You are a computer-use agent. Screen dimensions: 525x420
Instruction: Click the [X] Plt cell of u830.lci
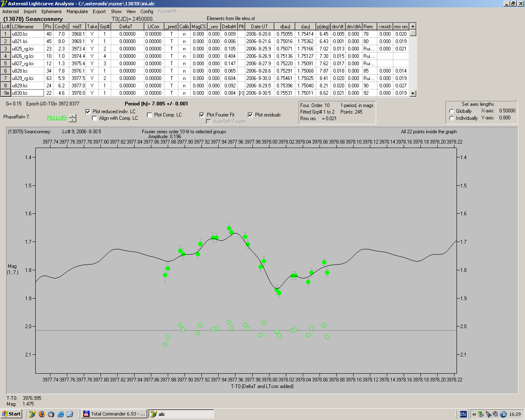click(x=241, y=93)
